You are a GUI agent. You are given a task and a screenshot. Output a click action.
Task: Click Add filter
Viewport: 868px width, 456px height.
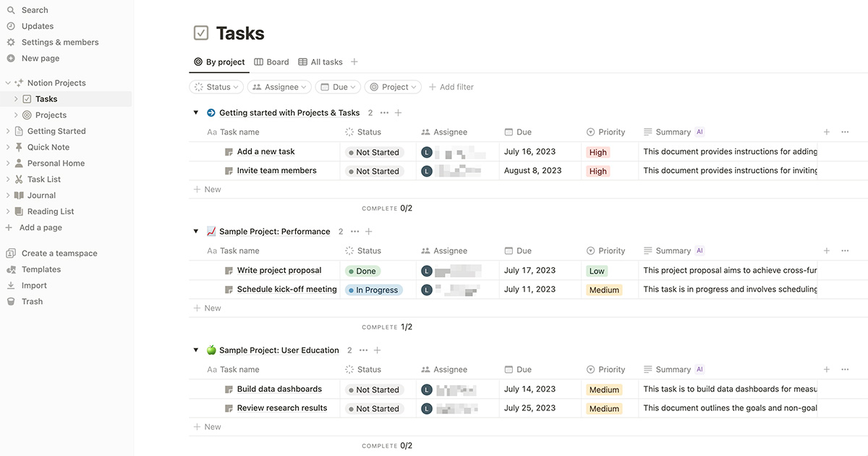(451, 87)
